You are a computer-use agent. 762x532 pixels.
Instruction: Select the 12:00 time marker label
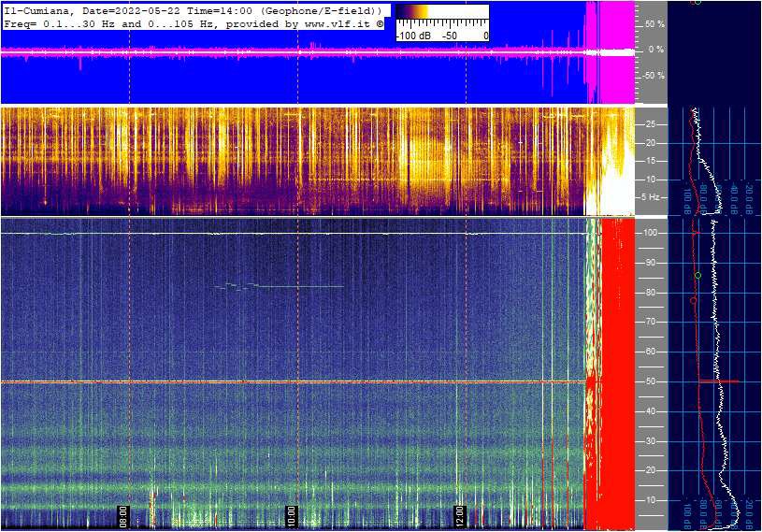pyautogui.click(x=459, y=513)
